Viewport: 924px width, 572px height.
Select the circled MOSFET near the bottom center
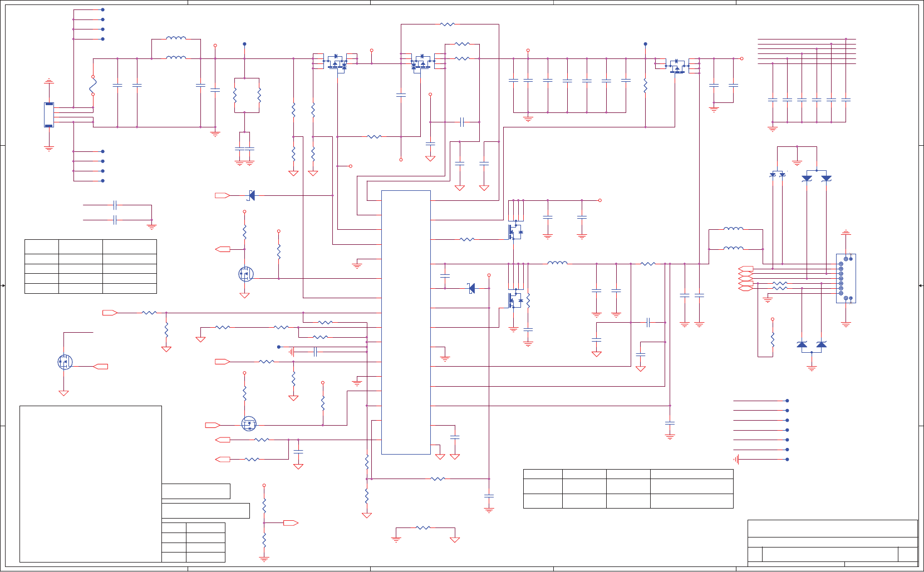(x=249, y=424)
